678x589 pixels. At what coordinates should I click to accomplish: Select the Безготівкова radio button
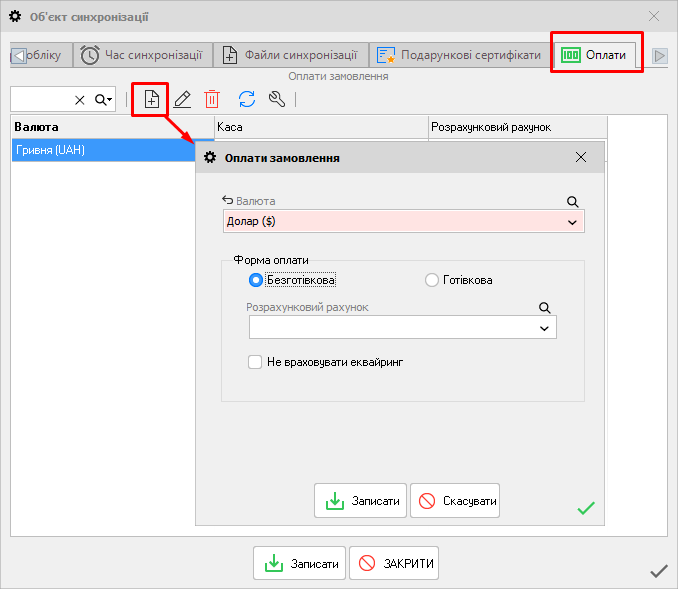tap(256, 280)
